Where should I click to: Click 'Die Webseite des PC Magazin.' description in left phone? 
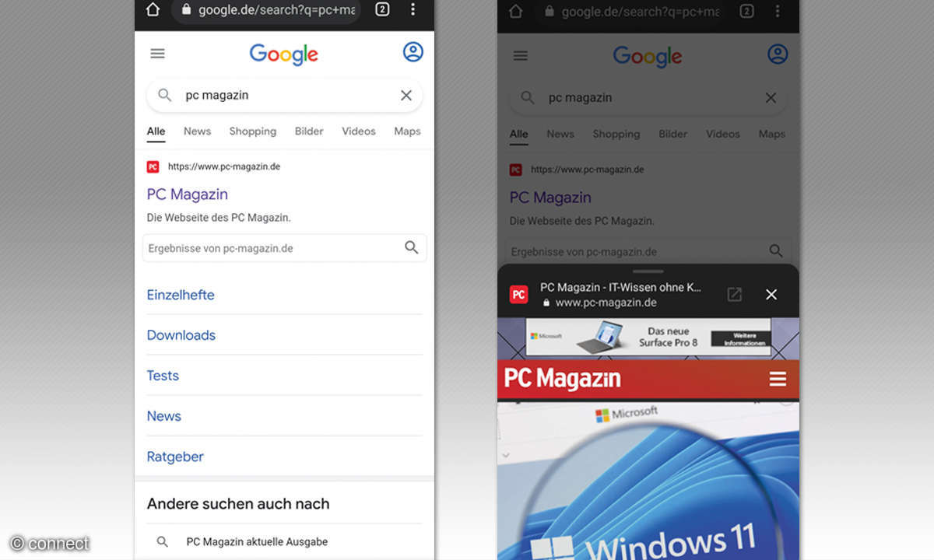coord(219,218)
